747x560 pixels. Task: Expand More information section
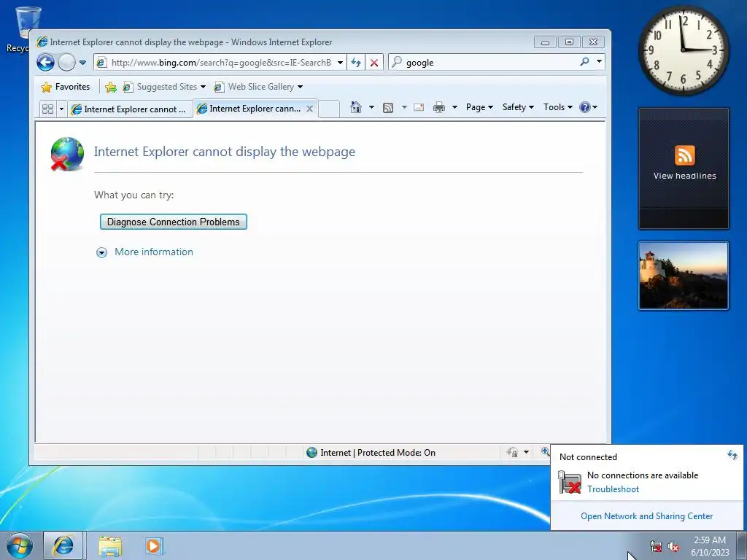145,252
